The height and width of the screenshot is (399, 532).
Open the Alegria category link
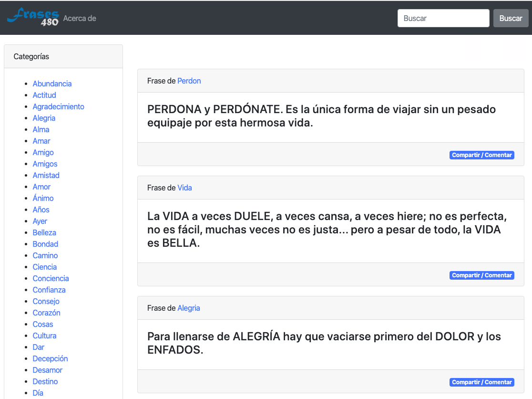click(188, 308)
